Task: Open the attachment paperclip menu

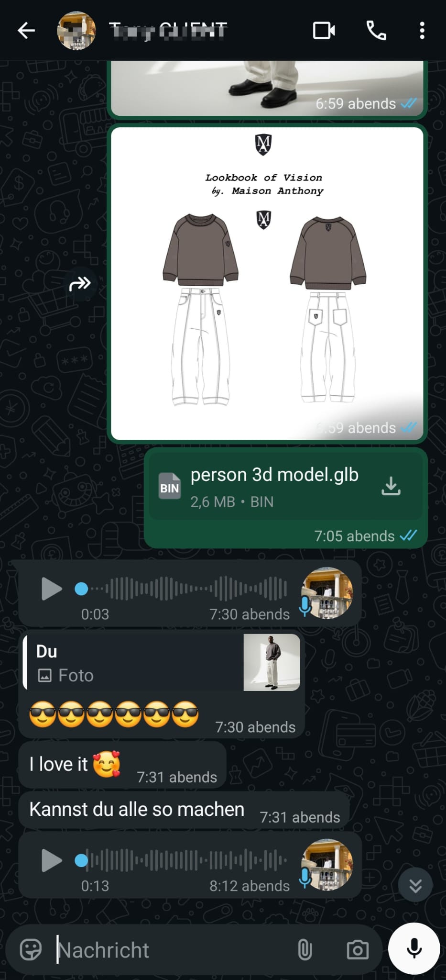Action: (x=305, y=950)
